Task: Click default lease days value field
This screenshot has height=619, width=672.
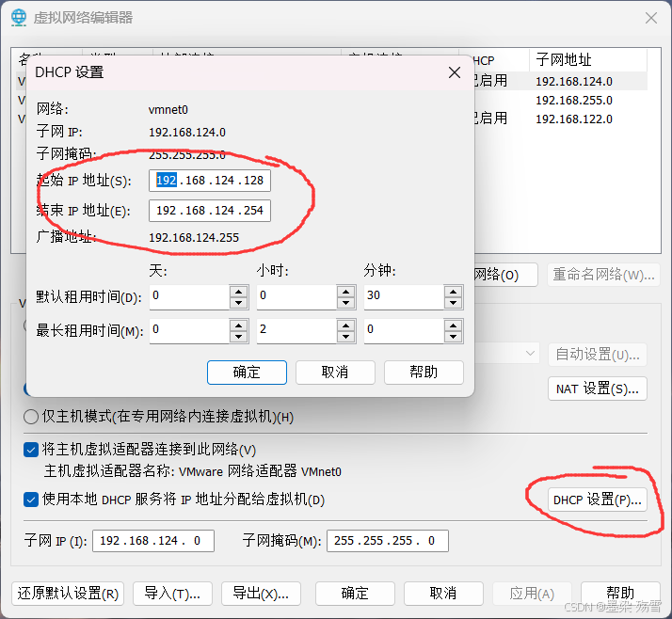Action: tap(189, 297)
